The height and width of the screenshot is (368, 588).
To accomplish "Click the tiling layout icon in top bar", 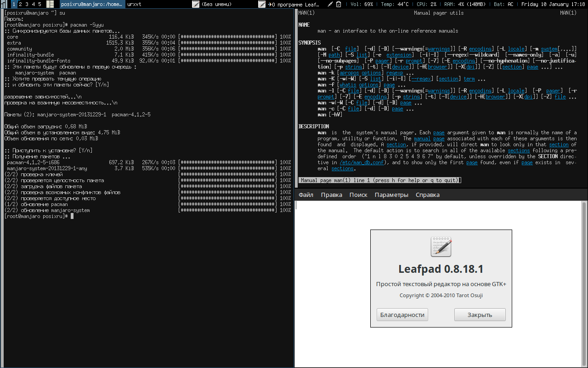I will [x=50, y=4].
